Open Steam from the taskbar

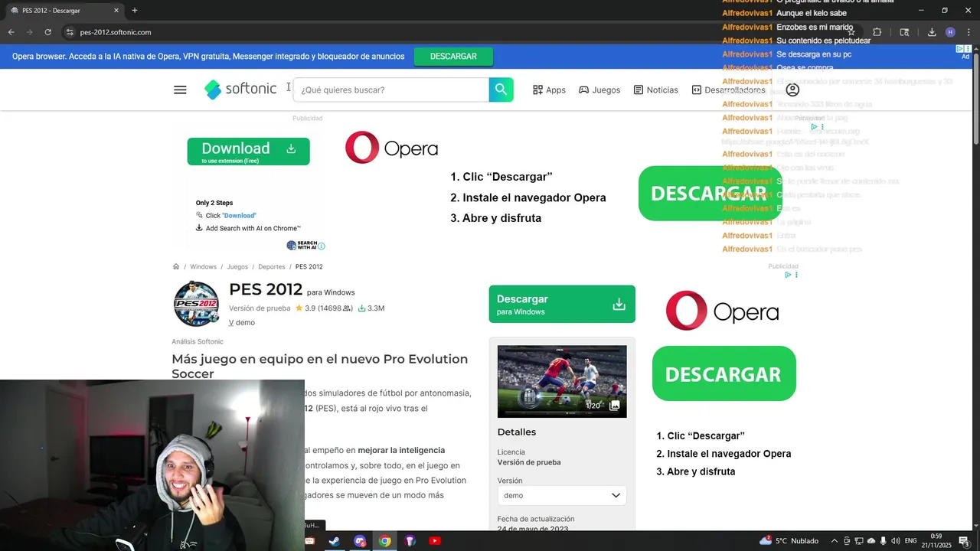[x=335, y=541]
